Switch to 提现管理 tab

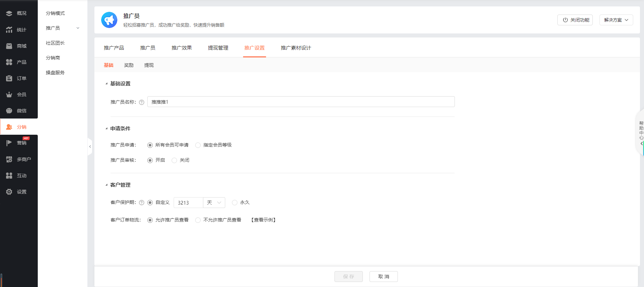coord(218,48)
